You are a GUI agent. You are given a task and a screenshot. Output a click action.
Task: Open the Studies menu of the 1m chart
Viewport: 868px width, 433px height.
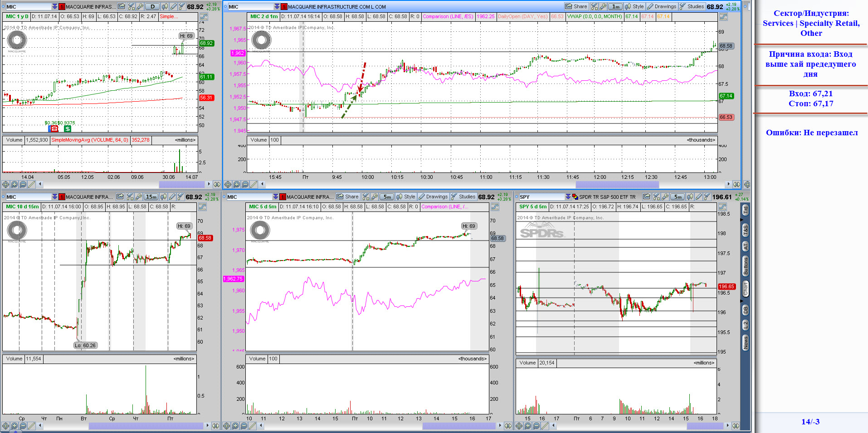(692, 6)
